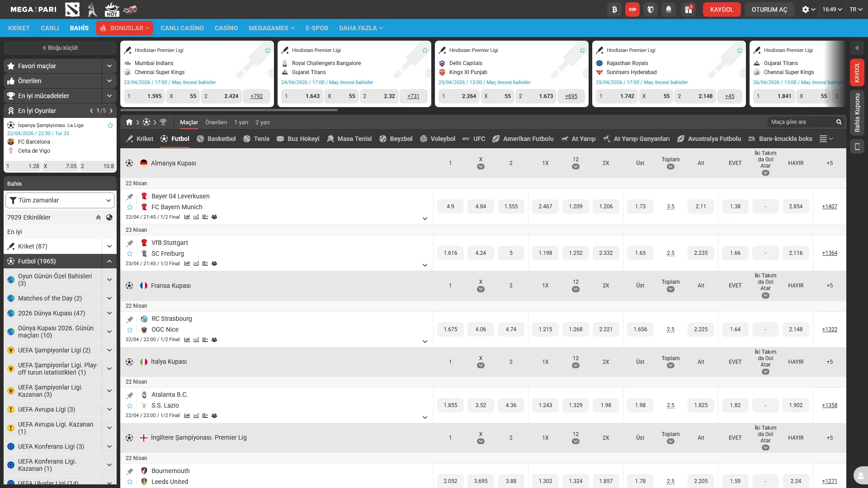Expand the Favori maçlar section
Image resolution: width=868 pixels, height=488 pixels.
[109, 66]
